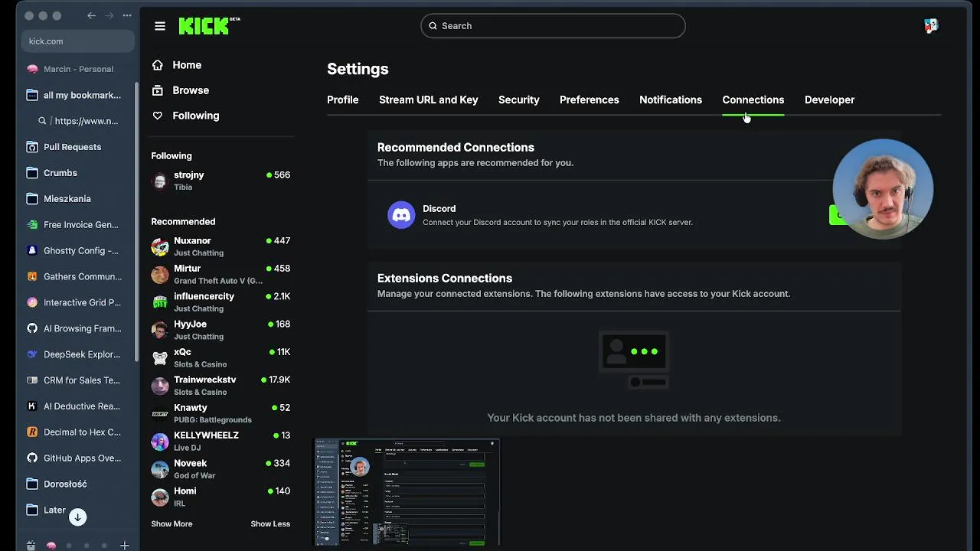This screenshot has width=980, height=551.
Task: Click the scroll-down arrow circle in sidebar
Action: (x=77, y=517)
